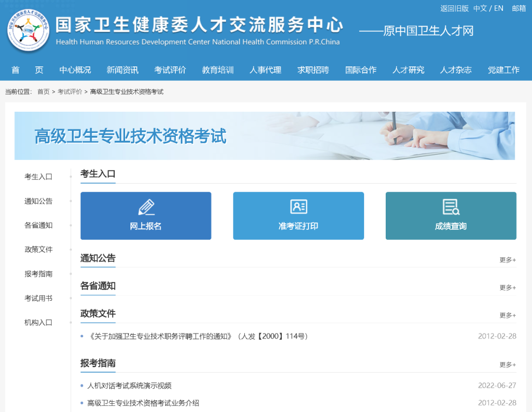Open the 考试评价 menu item
The height and width of the screenshot is (412, 532).
point(170,70)
